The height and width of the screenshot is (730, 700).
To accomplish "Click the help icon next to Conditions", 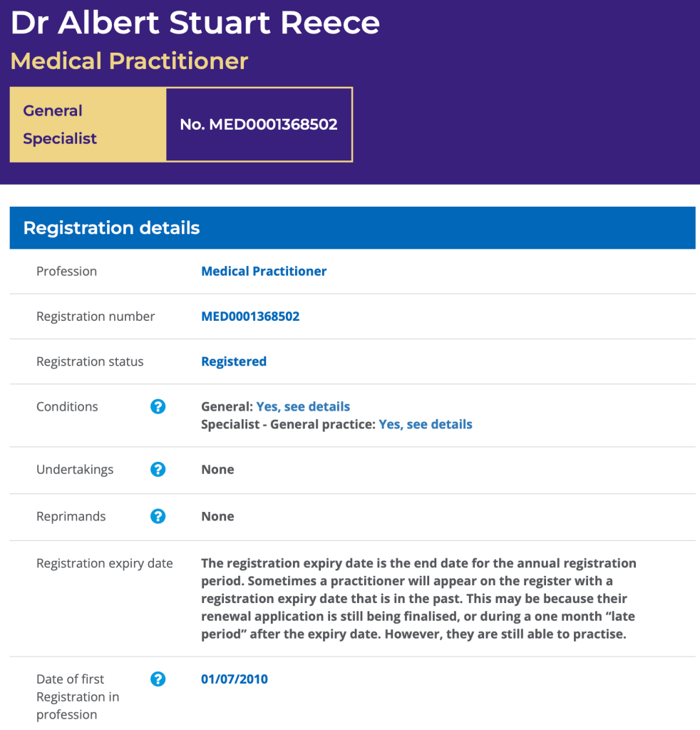I will 158,407.
